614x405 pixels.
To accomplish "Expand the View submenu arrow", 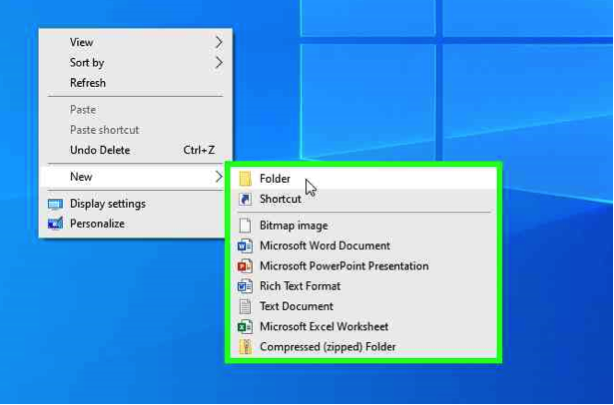I will 219,42.
